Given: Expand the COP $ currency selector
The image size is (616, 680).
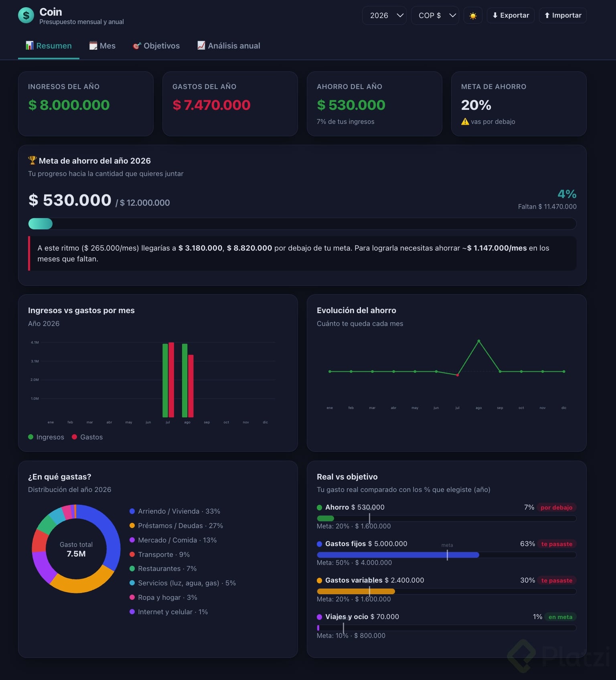Looking at the screenshot, I should pyautogui.click(x=435, y=16).
